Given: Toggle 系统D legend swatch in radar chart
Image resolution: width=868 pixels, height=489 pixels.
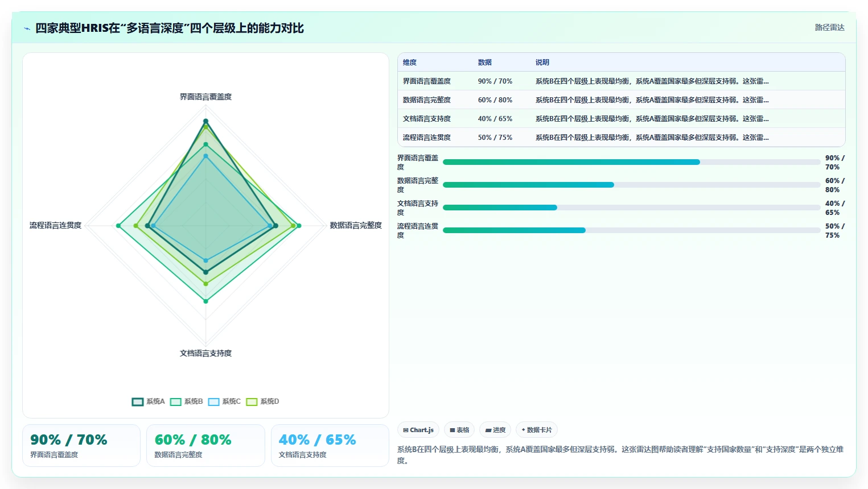Looking at the screenshot, I should tap(252, 401).
